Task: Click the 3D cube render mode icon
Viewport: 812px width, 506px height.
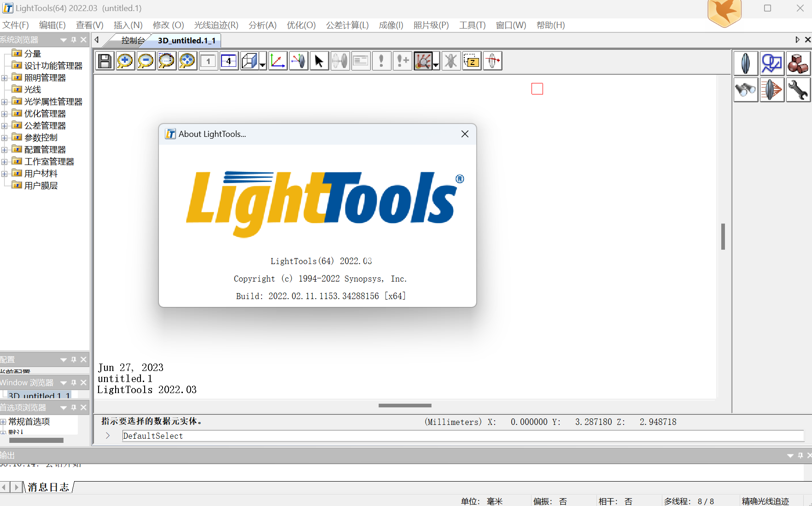Action: click(250, 61)
